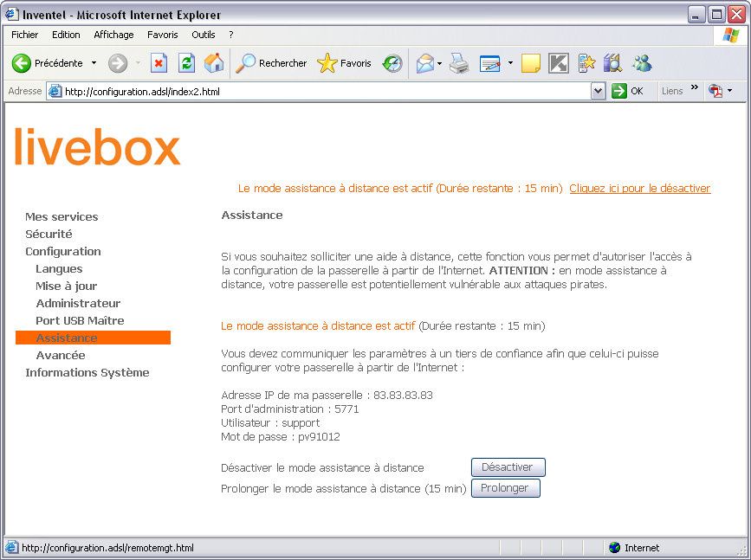The image size is (751, 560).
Task: Open Langues settings page
Action: coord(59,268)
